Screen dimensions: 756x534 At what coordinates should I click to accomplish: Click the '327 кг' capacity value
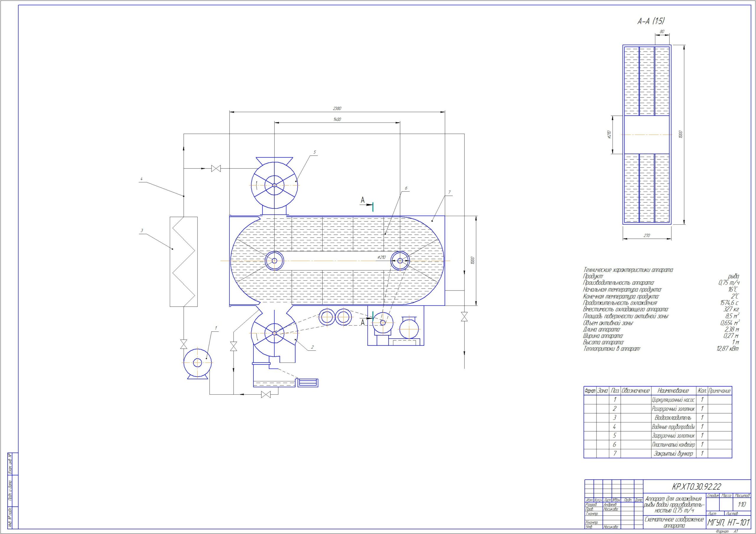click(731, 309)
